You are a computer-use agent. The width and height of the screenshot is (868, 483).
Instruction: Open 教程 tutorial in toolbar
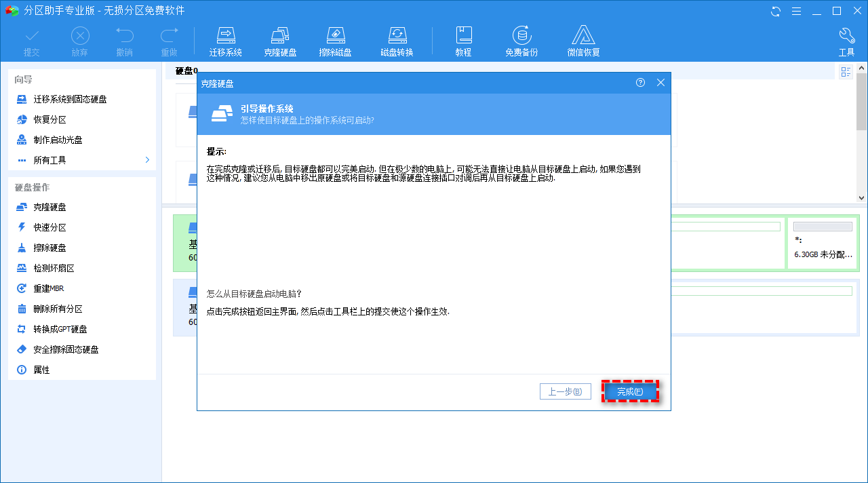[464, 41]
